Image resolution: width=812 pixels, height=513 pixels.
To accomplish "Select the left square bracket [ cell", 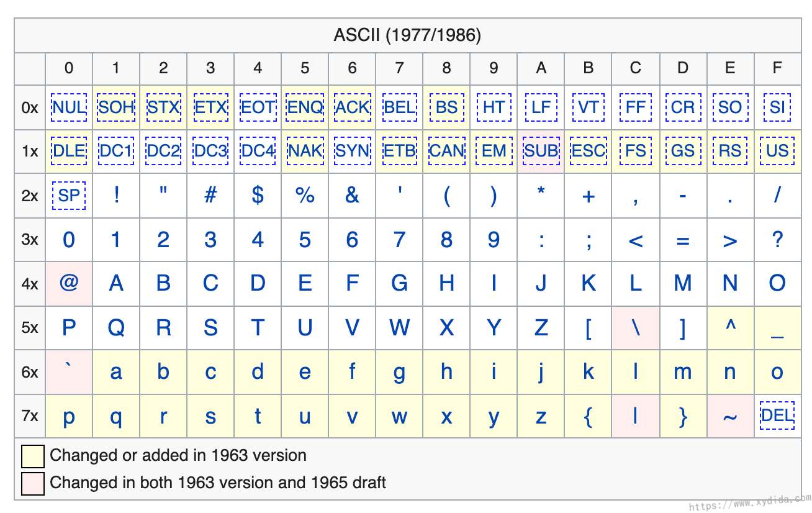I will point(588,328).
